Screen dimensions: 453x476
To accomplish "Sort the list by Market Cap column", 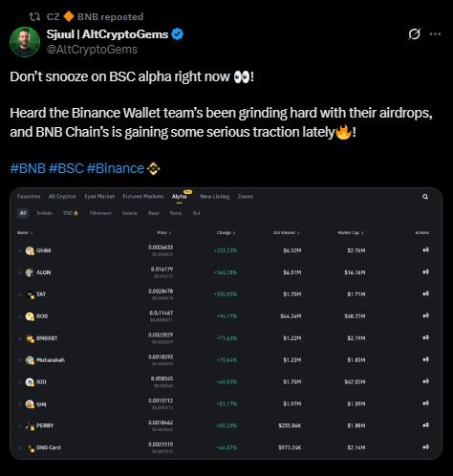I will 351,232.
